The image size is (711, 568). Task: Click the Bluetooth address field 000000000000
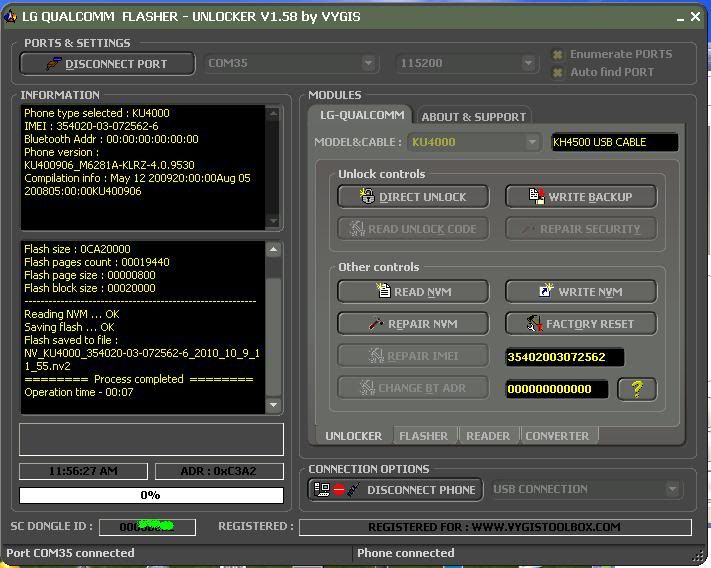click(557, 389)
